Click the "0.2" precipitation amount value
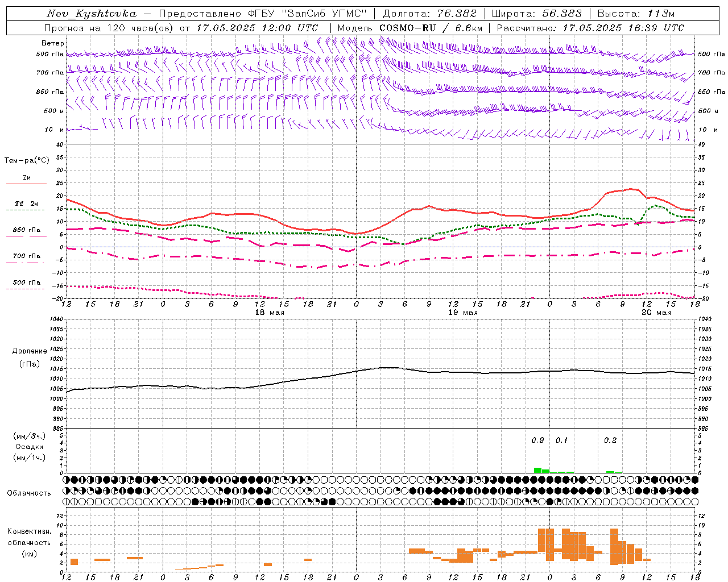 610,440
